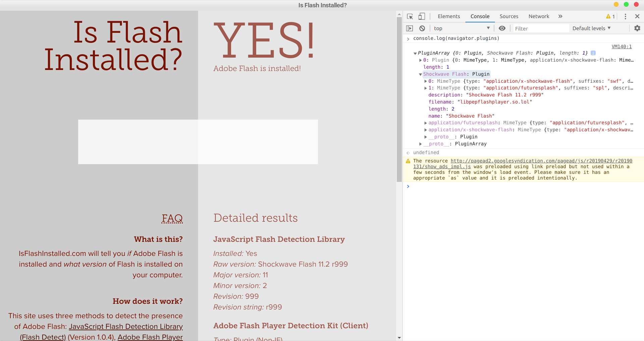644x341 pixels.
Task: Click the console prompt input line
Action: (523, 186)
